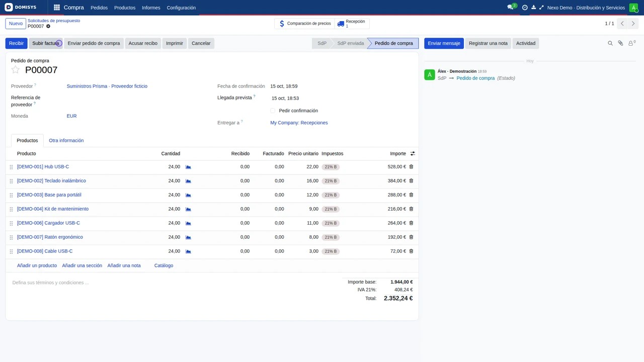This screenshot has height=362, width=644.
Task: Open forecast chart icon for Hub USB-C
Action: click(188, 167)
